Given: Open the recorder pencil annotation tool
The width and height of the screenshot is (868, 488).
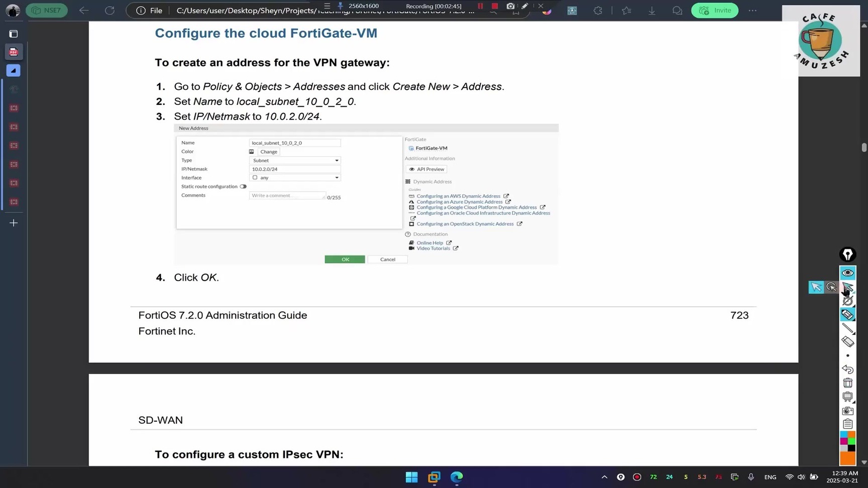Looking at the screenshot, I should pos(525,6).
